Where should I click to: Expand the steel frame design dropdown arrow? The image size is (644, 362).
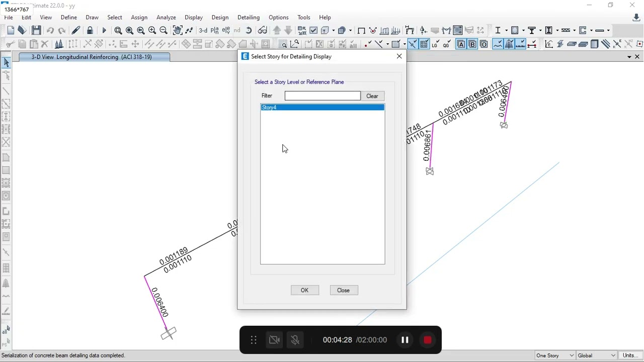[x=506, y=31]
